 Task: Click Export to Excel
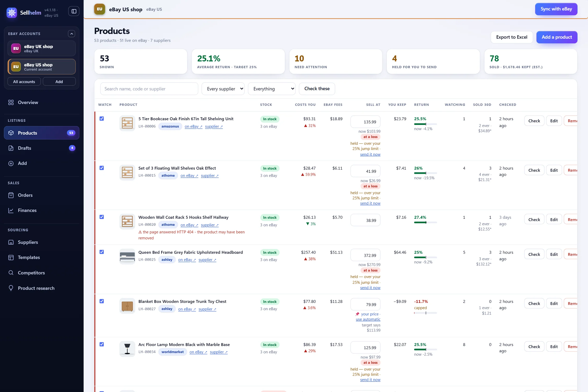coord(512,37)
